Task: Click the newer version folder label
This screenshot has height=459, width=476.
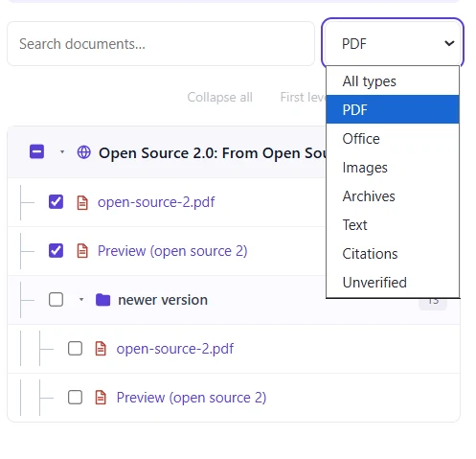Action: [x=163, y=300]
